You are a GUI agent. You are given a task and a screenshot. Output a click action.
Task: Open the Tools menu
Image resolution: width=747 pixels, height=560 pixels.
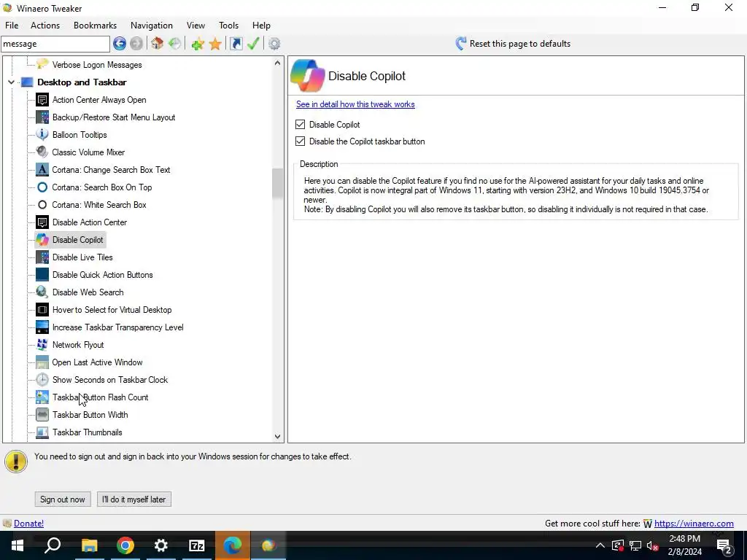pyautogui.click(x=228, y=26)
